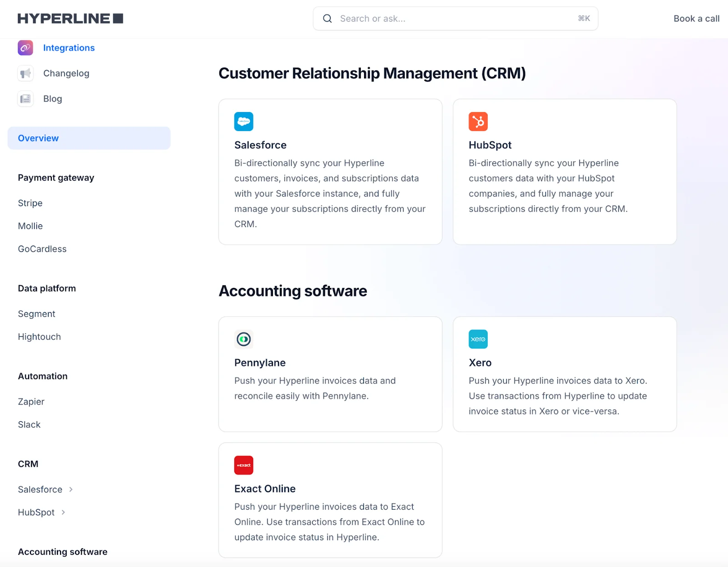Screen dimensions: 728x567
Task: Open the Slack sidebar link
Action: [x=30, y=425]
